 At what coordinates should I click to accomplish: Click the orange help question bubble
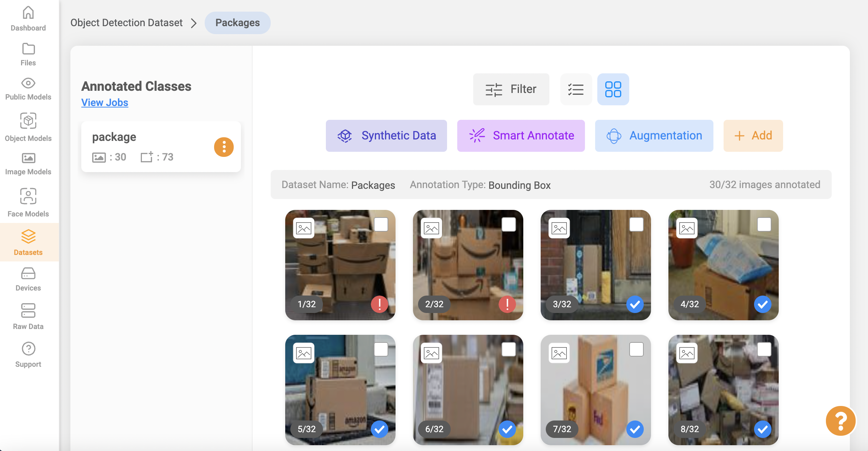click(840, 420)
